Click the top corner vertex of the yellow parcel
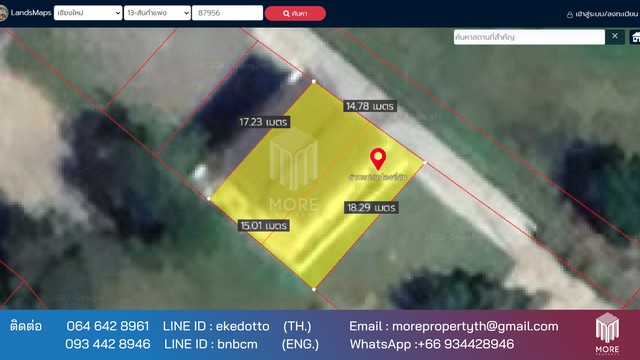 pos(313,81)
